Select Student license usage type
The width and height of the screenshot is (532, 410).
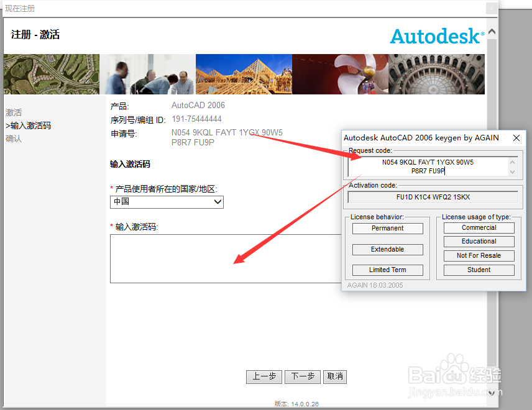(x=479, y=270)
